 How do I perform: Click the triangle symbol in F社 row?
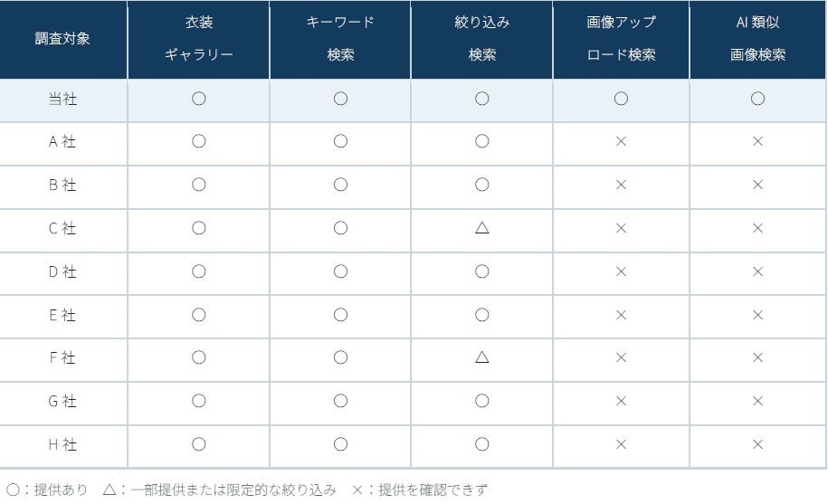[481, 357]
